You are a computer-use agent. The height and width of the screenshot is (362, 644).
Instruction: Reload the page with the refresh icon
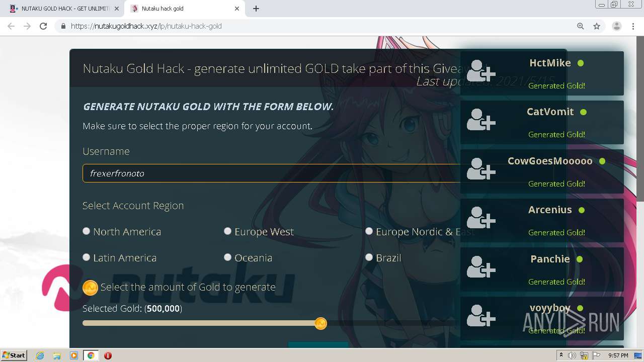[x=43, y=26]
